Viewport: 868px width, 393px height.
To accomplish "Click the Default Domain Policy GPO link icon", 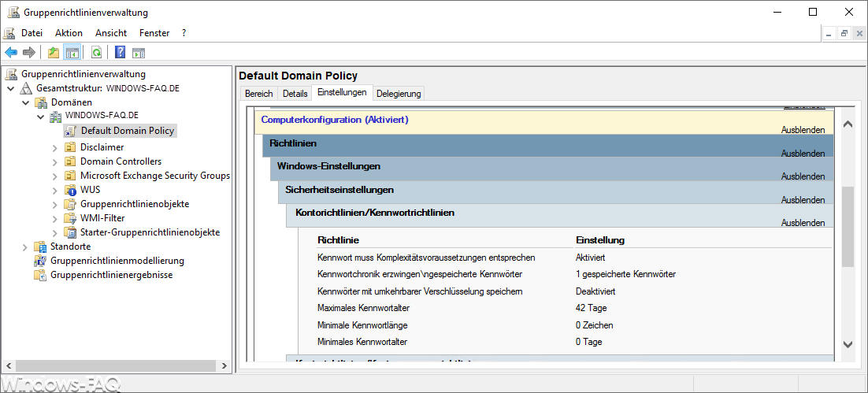I will click(70, 132).
